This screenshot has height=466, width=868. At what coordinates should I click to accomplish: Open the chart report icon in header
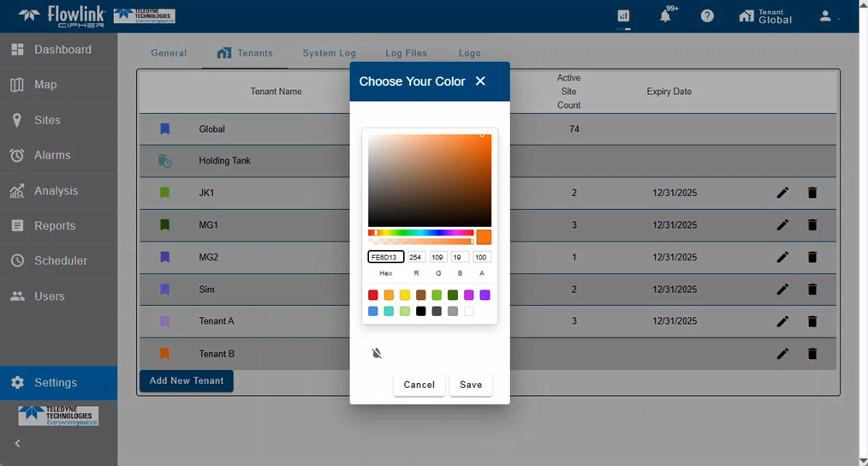623,16
